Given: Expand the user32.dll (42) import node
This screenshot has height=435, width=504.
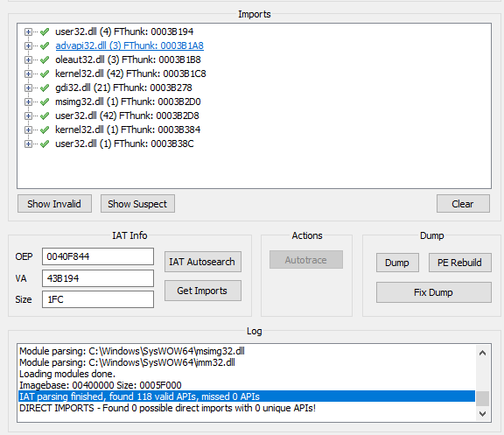Looking at the screenshot, I should (28, 116).
